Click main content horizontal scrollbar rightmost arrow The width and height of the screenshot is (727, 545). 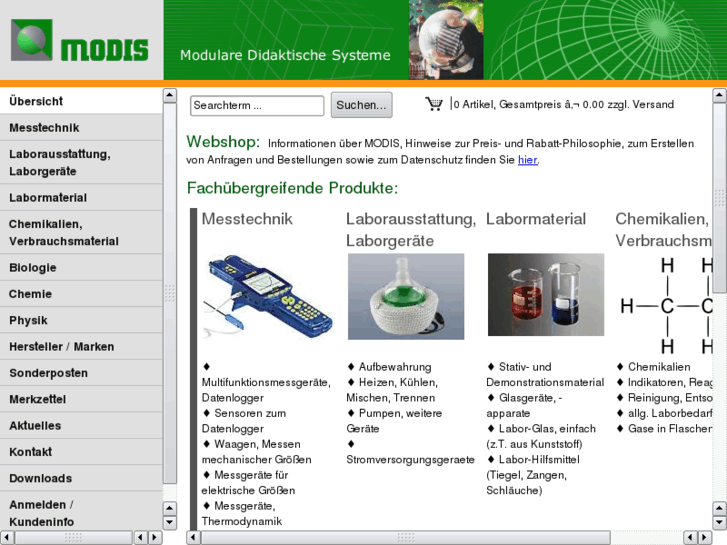[705, 538]
